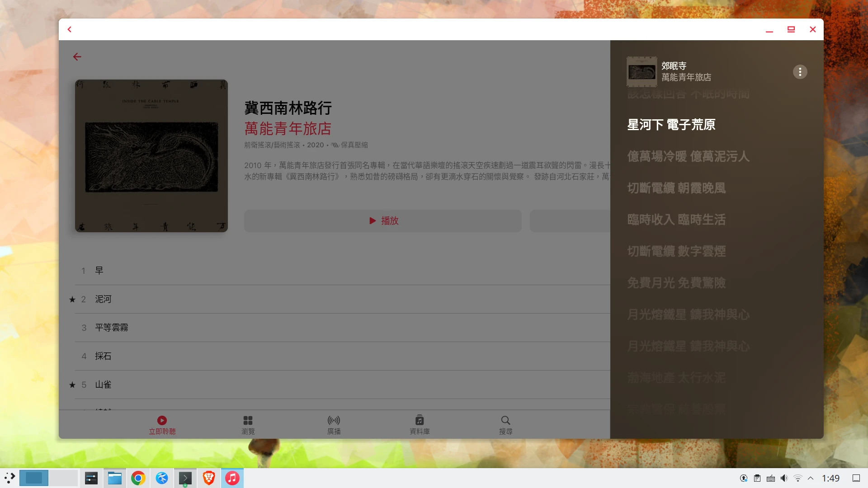
Task: Click lyric line 臨時收入 臨時生活
Action: coord(676,220)
